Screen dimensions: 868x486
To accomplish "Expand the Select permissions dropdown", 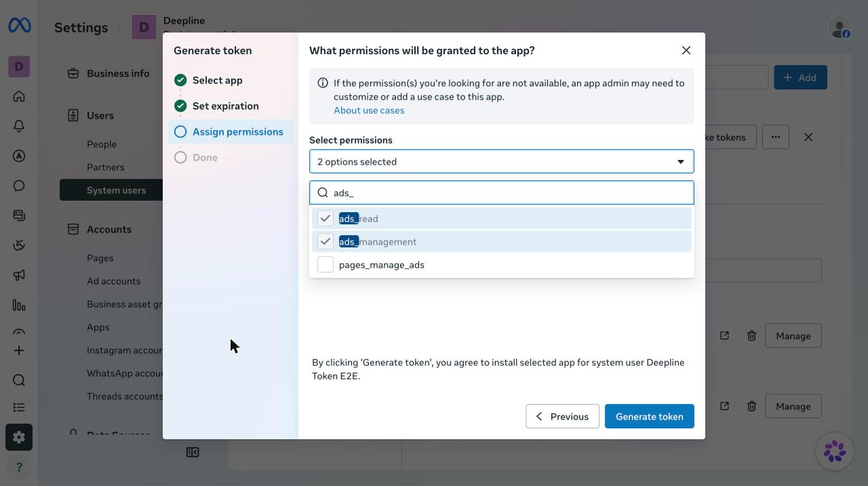I will tap(502, 161).
